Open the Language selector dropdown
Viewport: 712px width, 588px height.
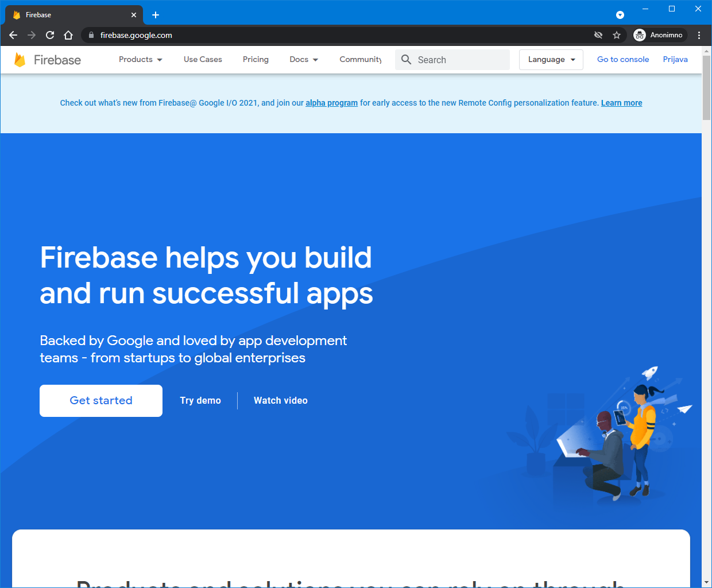551,60
